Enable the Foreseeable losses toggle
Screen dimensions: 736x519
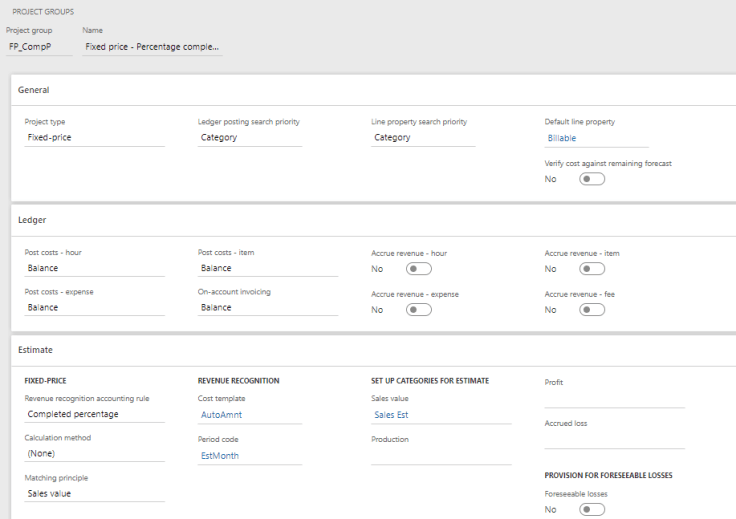coord(592,509)
